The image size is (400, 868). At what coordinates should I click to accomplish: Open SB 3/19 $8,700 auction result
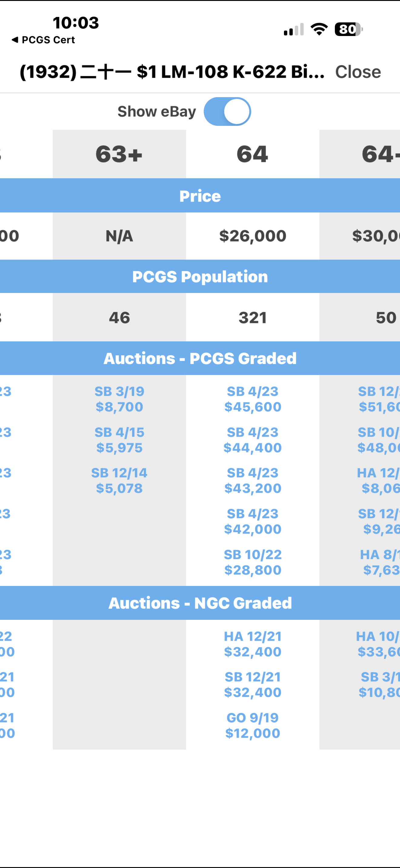pyautogui.click(x=119, y=399)
